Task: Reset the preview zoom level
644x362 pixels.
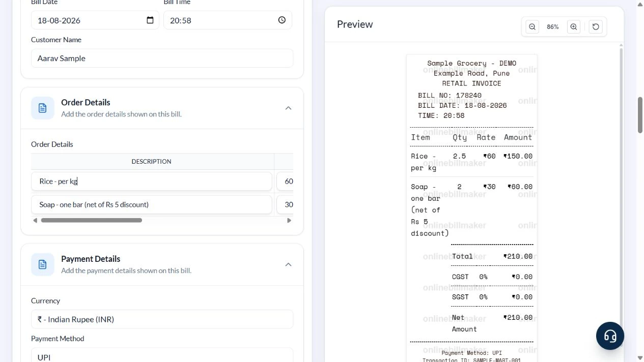Action: [x=596, y=27]
